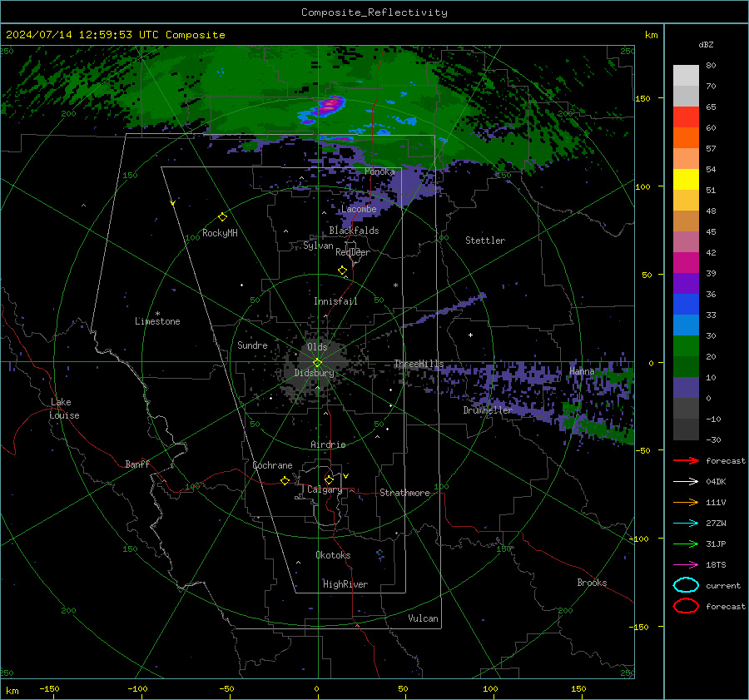The height and width of the screenshot is (700, 749).
Task: Choose the purple 39–36 dBZ swatch
Action: point(686,284)
